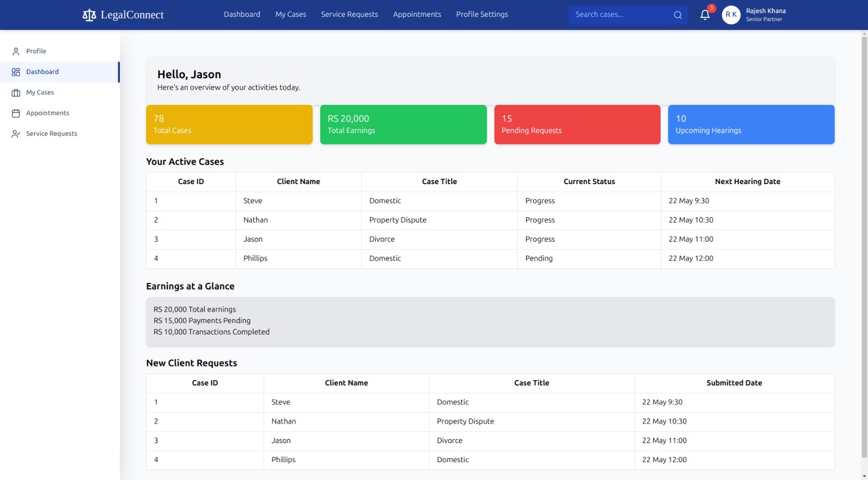Click the search magnifier icon
Image resolution: width=868 pixels, height=480 pixels.
[678, 15]
